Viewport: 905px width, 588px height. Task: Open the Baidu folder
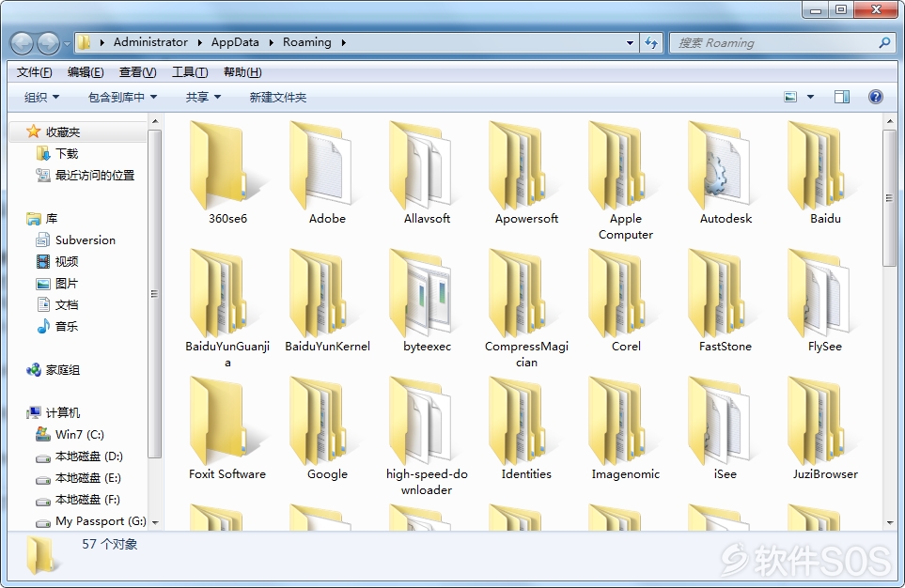[x=825, y=173]
